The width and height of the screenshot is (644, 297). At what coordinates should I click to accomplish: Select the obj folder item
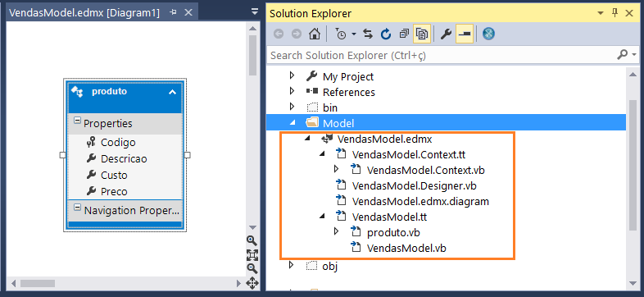pyautogui.click(x=330, y=267)
